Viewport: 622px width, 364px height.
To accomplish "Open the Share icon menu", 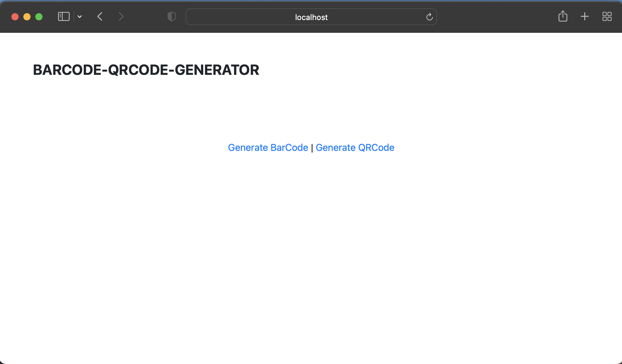I will (563, 16).
